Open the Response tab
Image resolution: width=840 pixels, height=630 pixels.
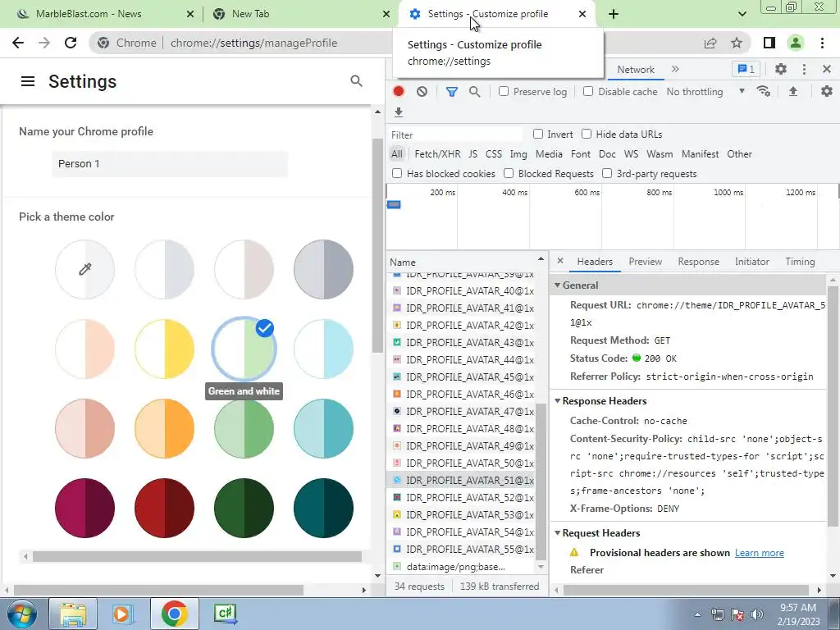pos(698,262)
